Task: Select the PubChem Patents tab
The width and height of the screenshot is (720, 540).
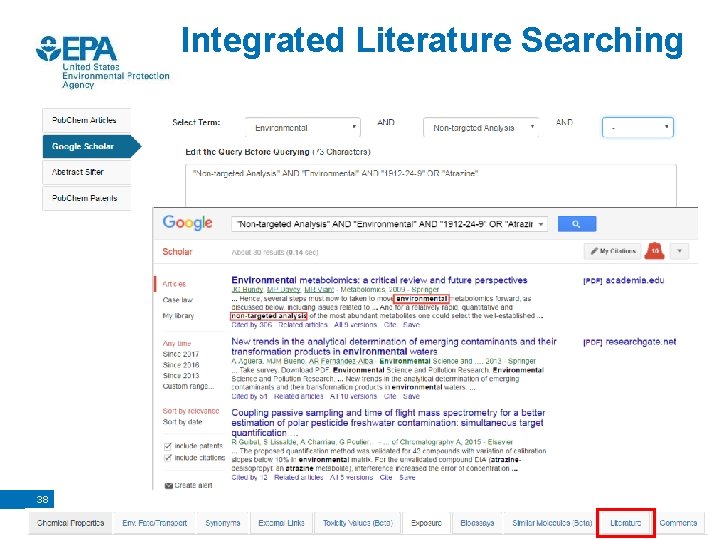Action: click(x=87, y=198)
